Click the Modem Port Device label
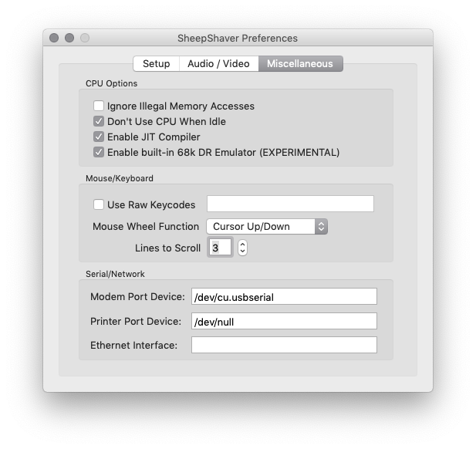The height and width of the screenshot is (449, 476). point(137,296)
